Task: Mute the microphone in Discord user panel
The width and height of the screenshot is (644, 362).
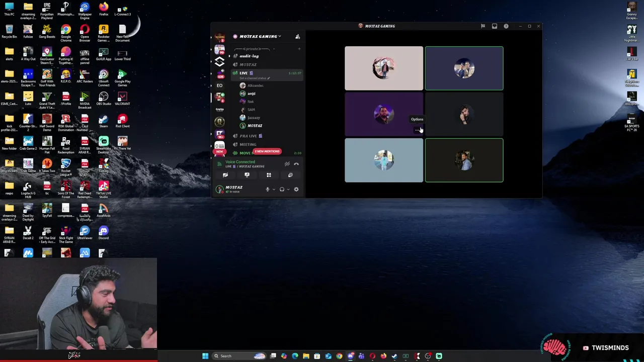Action: (267, 190)
